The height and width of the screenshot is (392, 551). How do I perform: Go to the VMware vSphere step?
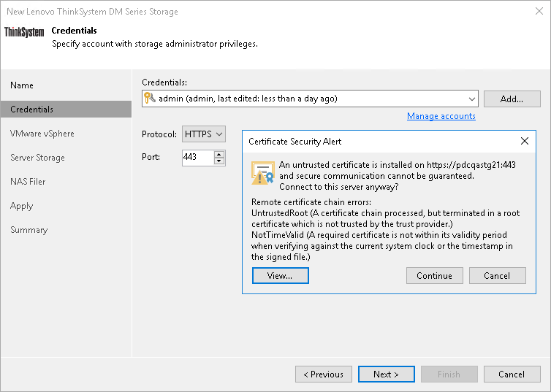(42, 134)
